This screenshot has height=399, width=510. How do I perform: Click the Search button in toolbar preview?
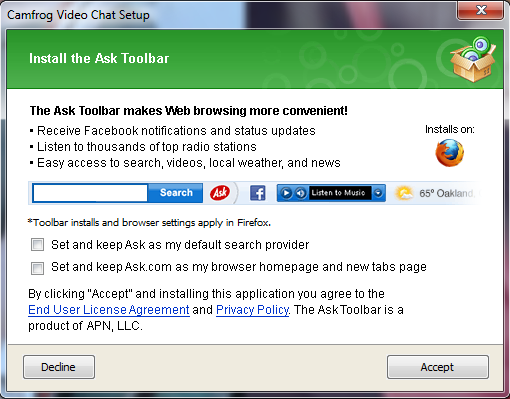(176, 193)
